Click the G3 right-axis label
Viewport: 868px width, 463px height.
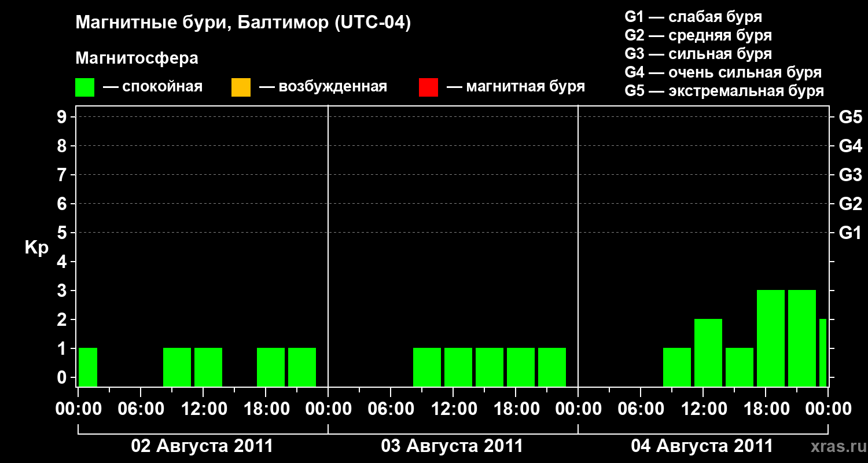point(850,175)
